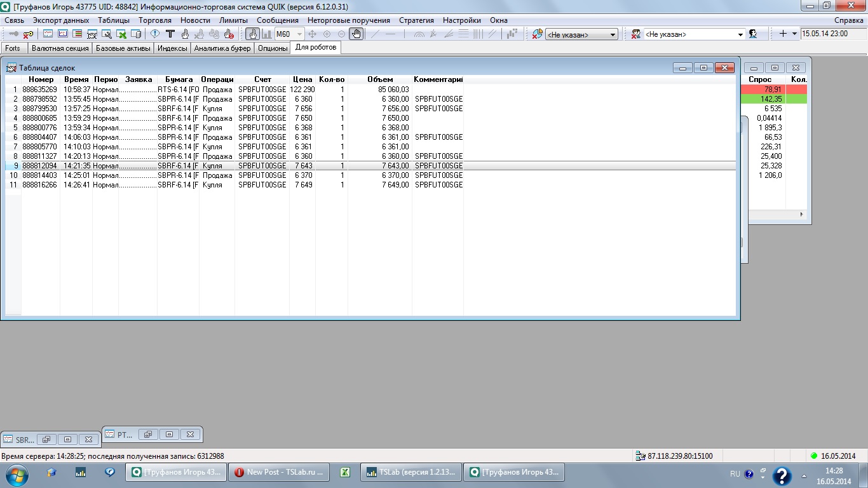Click the table with magnifier toolbar icon
The width and height of the screenshot is (868, 488).
click(106, 34)
